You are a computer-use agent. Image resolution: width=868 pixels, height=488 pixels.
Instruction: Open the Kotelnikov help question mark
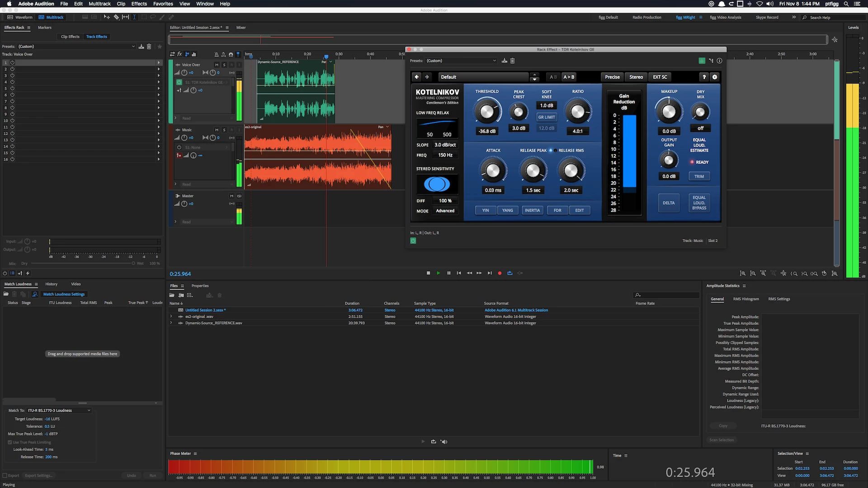(704, 77)
